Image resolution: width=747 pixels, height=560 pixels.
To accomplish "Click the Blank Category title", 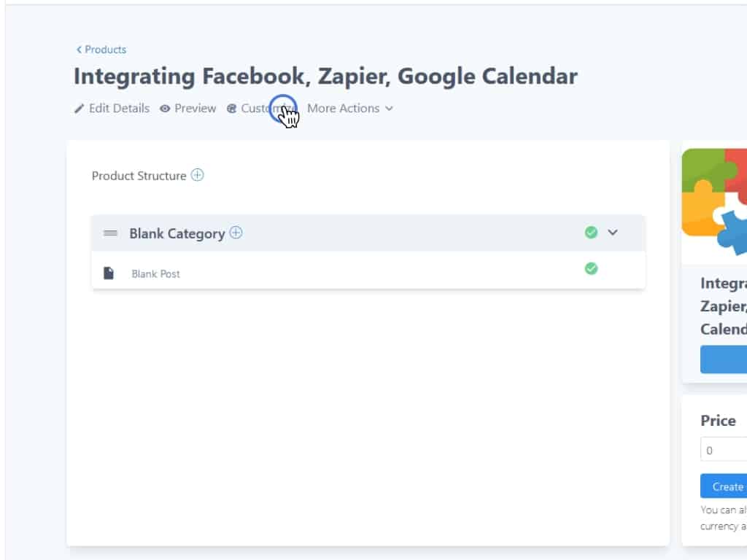I will (x=177, y=233).
